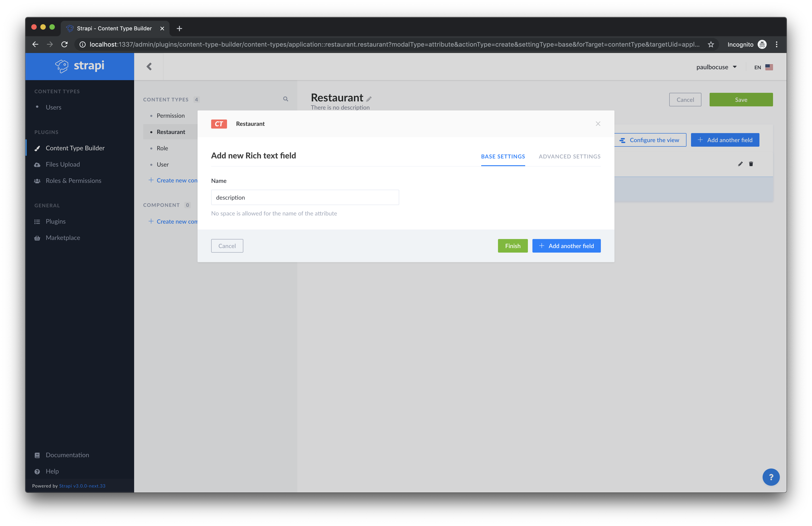
Task: Select Base Settings tab
Action: pos(503,156)
